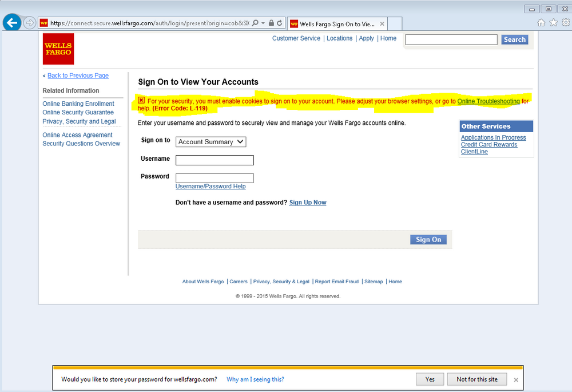572x392 pixels.
Task: Select the Wells Fargo Sign On tab
Action: [x=337, y=23]
